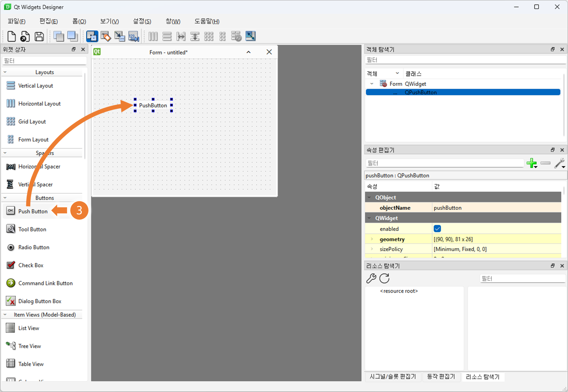Close the 위젯 상자 dock panel
Image resolution: width=568 pixels, height=392 pixels.
point(83,49)
